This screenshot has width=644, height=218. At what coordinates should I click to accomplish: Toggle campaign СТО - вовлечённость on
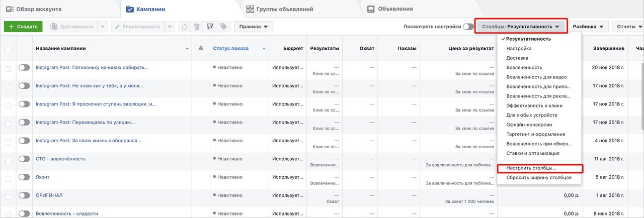point(24,159)
